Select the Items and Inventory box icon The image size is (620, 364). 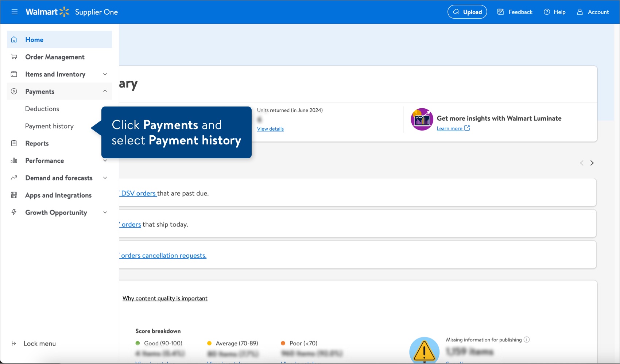tap(14, 74)
